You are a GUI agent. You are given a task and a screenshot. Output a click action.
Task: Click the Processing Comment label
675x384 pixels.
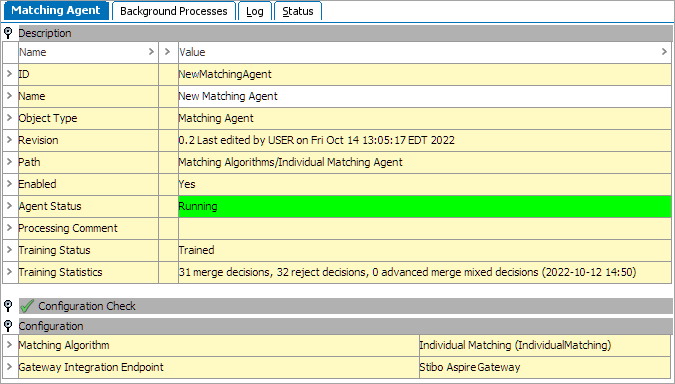[68, 228]
